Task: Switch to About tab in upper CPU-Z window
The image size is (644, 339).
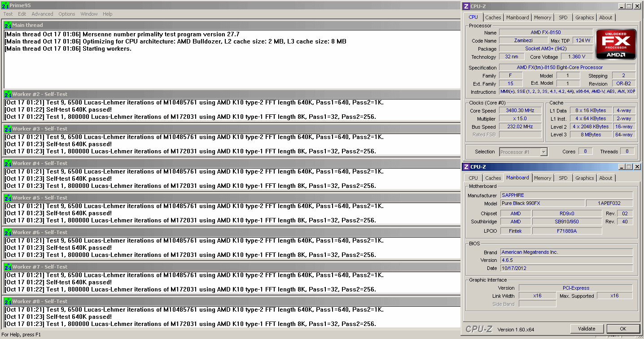Action: pos(606,17)
